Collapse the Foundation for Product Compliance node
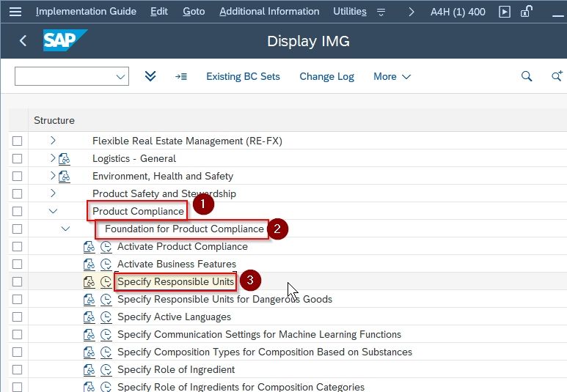567x392 pixels. [65, 229]
